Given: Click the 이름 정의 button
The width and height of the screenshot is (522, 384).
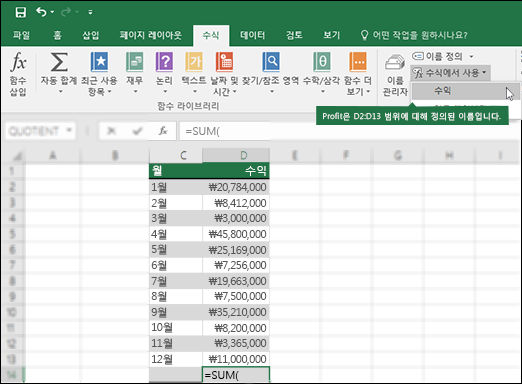Looking at the screenshot, I should tap(437, 56).
